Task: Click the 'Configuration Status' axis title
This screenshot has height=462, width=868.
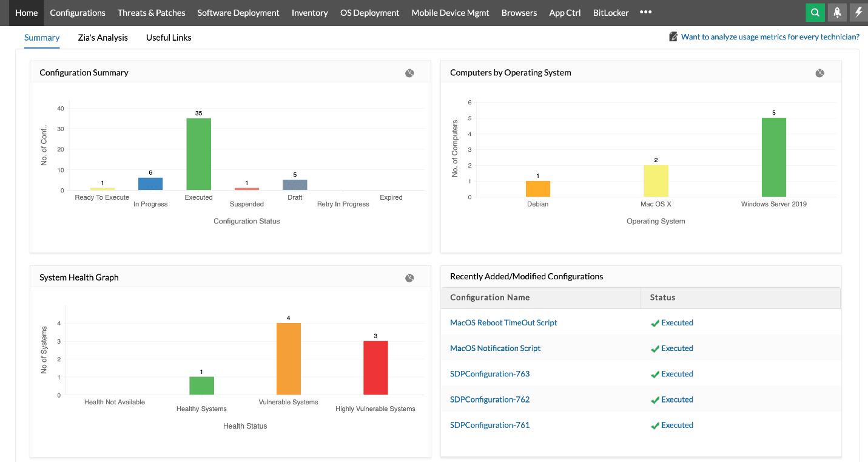Action: (x=247, y=222)
